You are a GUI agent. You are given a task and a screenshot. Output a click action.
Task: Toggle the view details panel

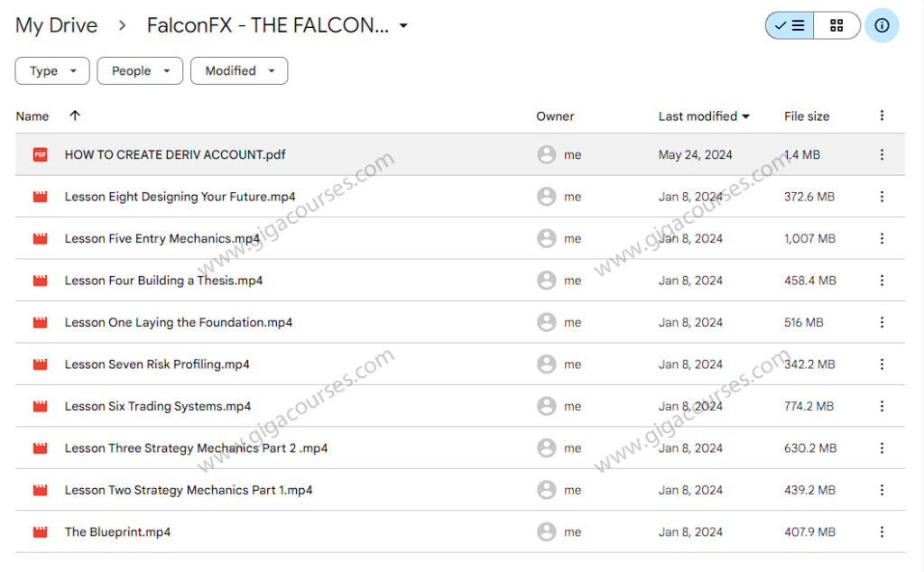882,25
